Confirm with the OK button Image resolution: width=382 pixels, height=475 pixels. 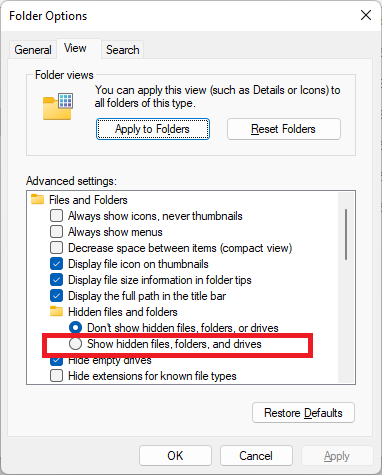click(x=175, y=456)
